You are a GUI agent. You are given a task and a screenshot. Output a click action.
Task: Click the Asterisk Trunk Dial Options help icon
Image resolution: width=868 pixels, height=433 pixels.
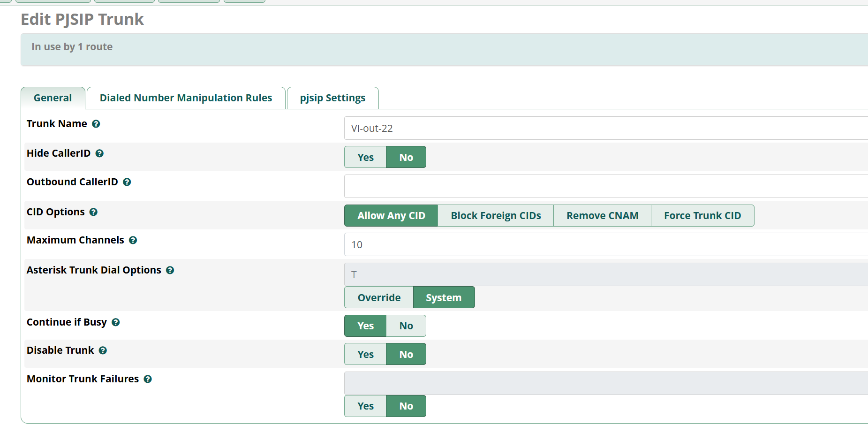click(170, 270)
